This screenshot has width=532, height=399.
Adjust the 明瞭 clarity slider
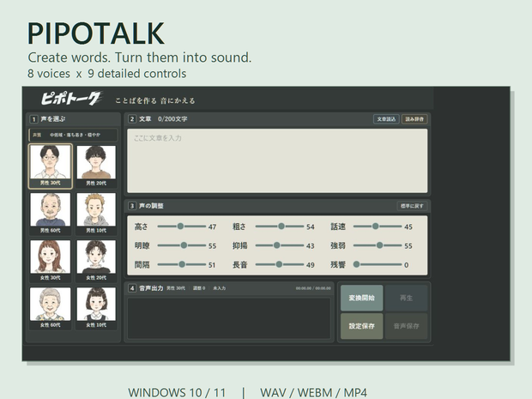click(182, 245)
